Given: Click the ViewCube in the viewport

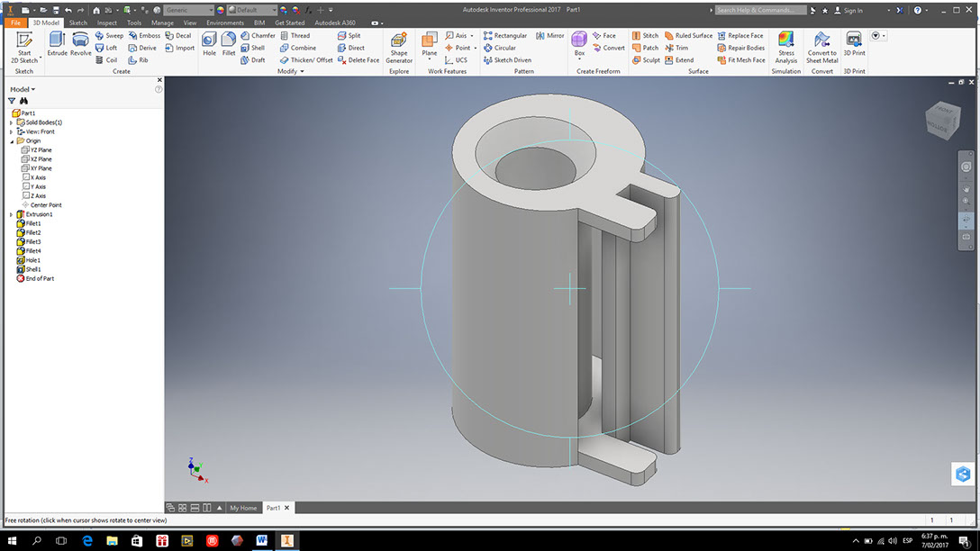Looking at the screenshot, I should (942, 120).
